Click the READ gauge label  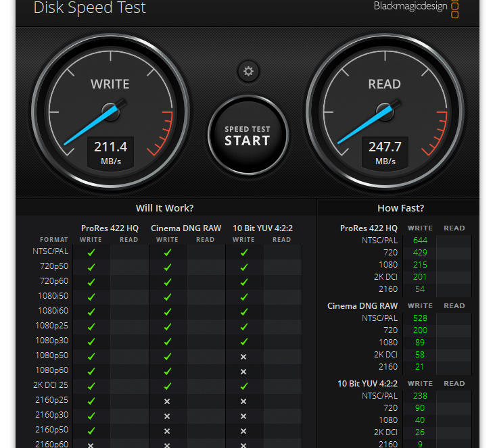pos(385,84)
